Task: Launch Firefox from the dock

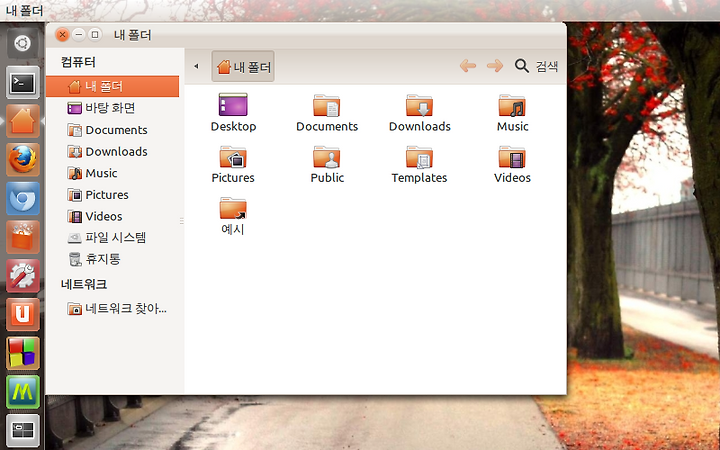Action: point(22,160)
